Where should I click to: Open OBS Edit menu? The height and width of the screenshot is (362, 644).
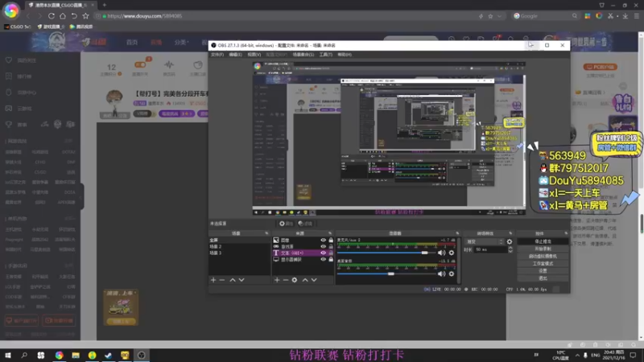[x=235, y=55]
